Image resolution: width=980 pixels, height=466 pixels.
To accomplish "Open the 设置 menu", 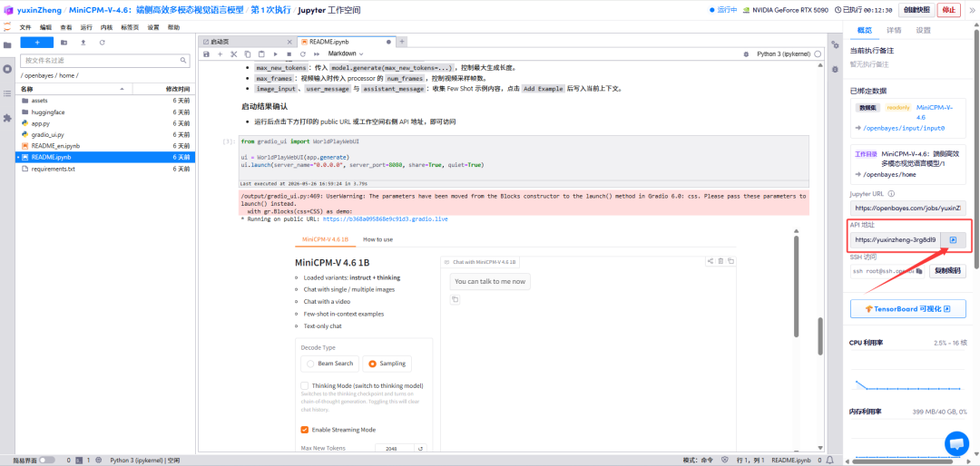I will 153,27.
